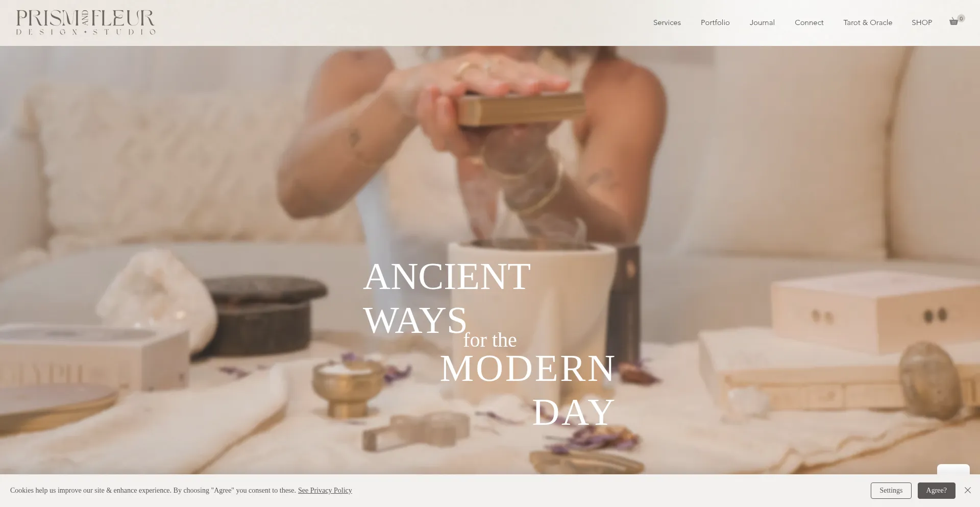
Task: Click the "for the" hero subtext
Action: click(489, 340)
